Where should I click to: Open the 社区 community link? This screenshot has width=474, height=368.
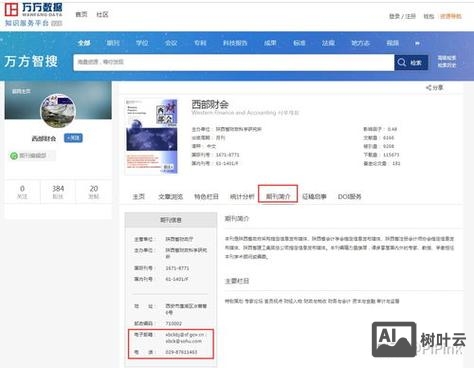pyautogui.click(x=102, y=14)
